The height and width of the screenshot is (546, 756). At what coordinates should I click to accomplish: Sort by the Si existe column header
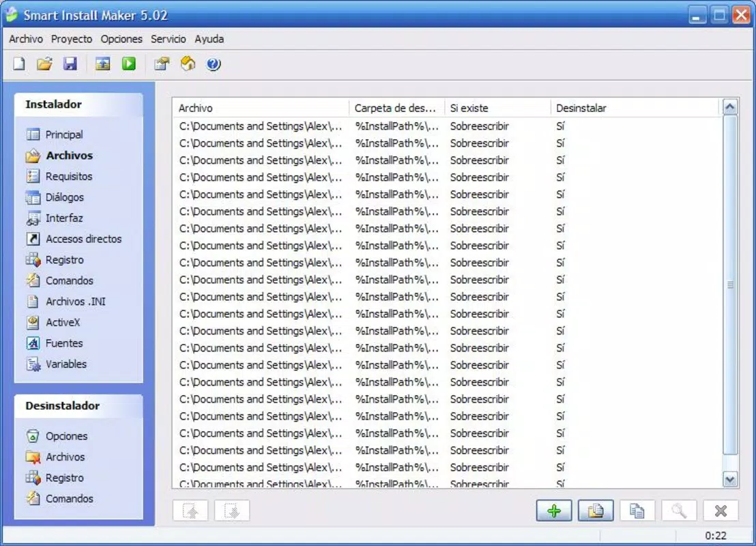coord(497,108)
